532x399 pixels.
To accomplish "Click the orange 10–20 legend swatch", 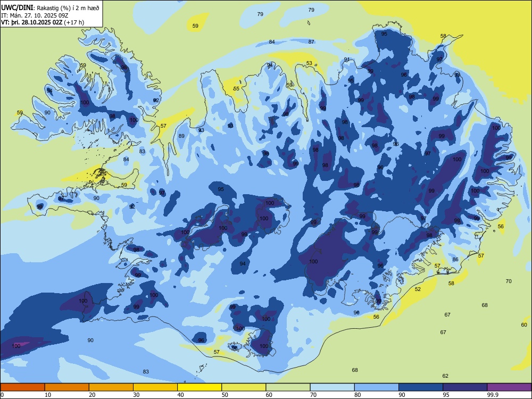I will (x=67, y=387).
